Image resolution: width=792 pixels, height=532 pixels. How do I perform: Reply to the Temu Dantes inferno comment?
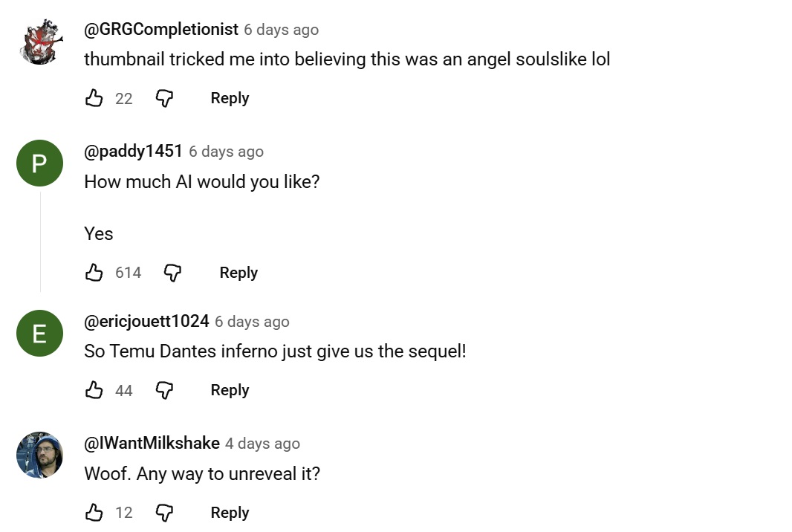point(229,389)
